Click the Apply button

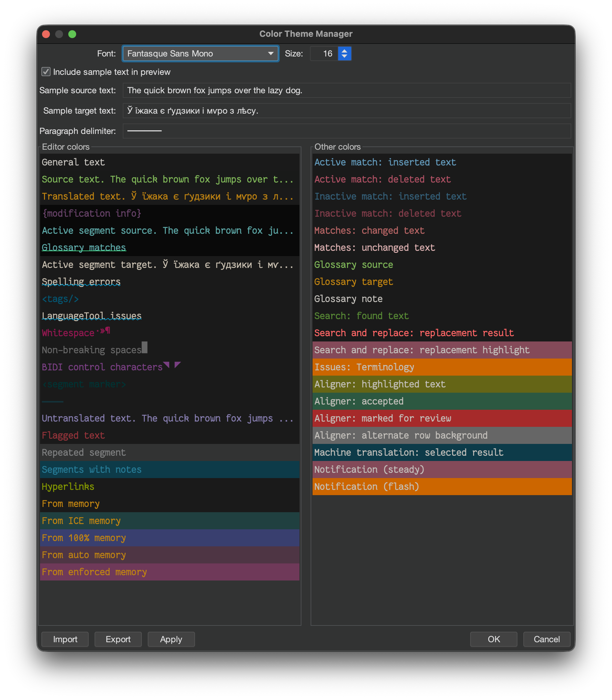171,639
